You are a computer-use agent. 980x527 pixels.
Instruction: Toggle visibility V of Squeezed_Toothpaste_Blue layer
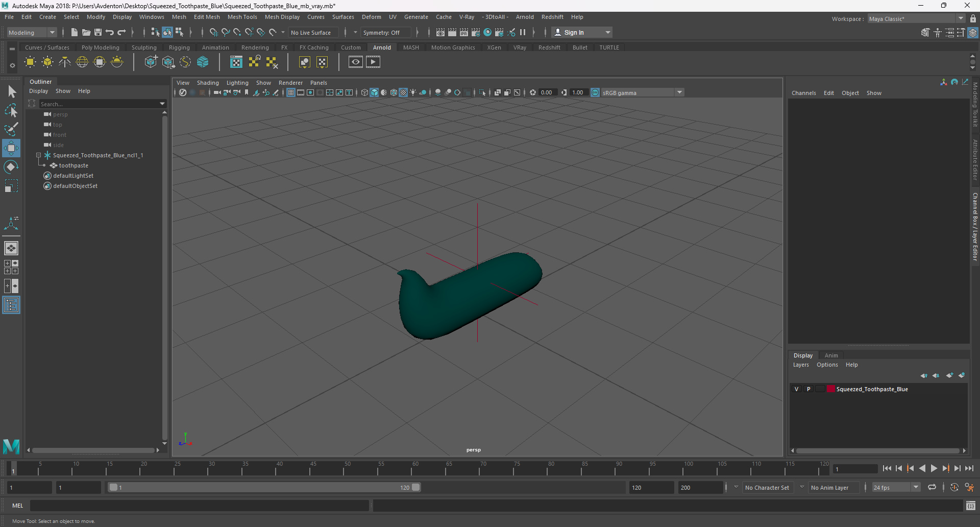796,389
